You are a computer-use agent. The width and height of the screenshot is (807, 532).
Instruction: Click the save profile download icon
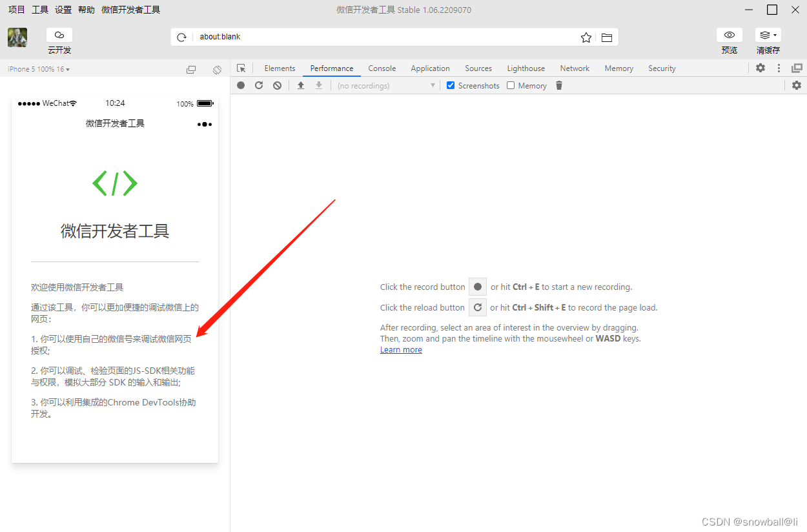click(318, 85)
